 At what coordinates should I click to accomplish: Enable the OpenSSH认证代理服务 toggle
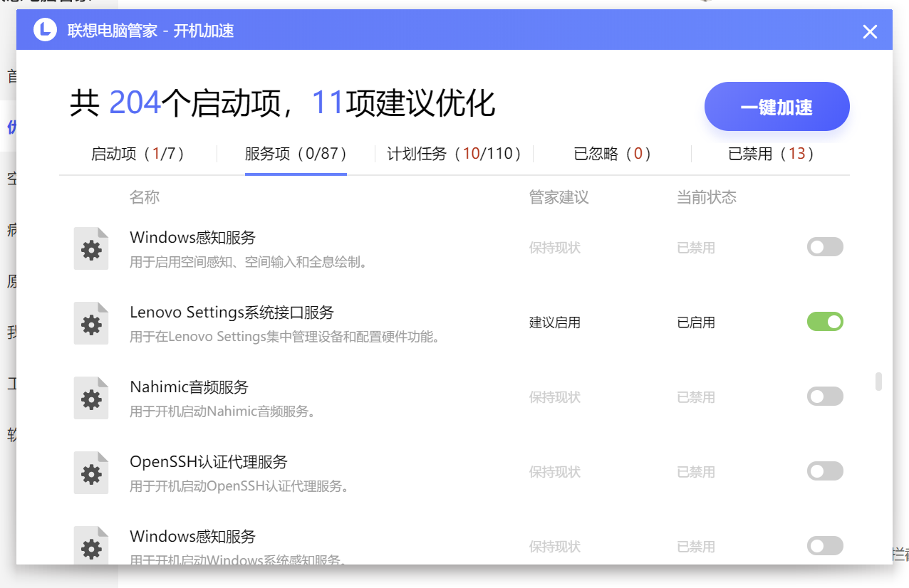pos(825,471)
